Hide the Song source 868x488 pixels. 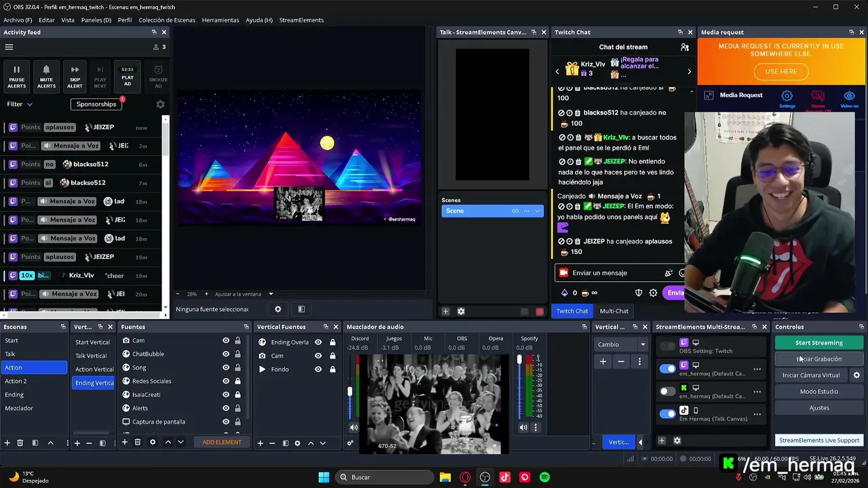click(x=226, y=367)
